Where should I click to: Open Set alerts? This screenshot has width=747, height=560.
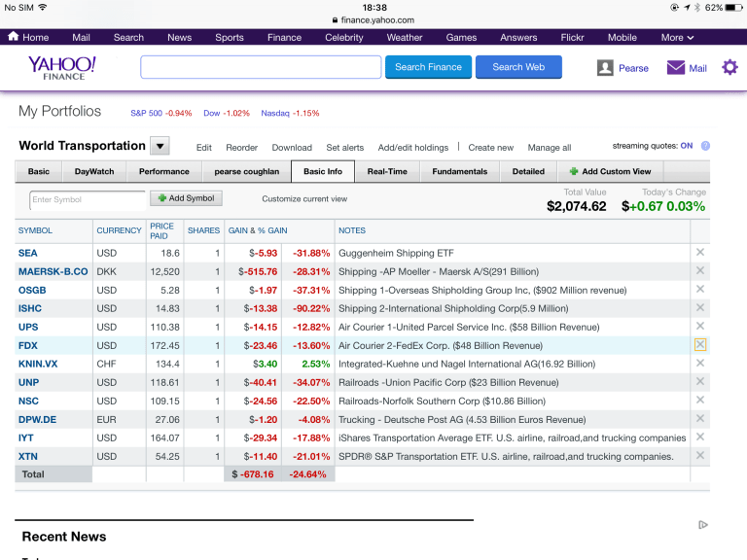(x=345, y=148)
